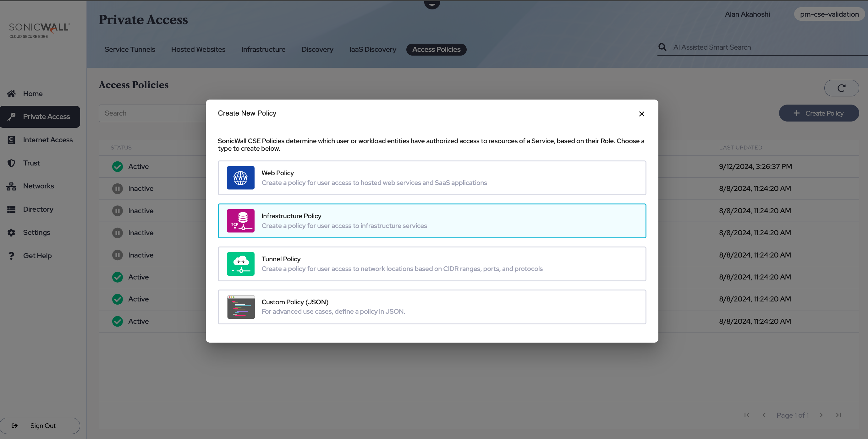Screen dimensions: 868x439
Task: Go to the next page chevron
Action: tap(821, 415)
